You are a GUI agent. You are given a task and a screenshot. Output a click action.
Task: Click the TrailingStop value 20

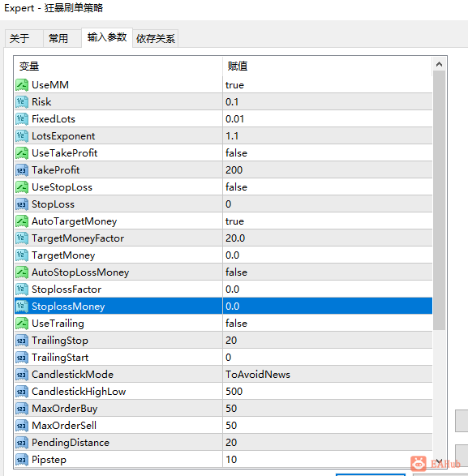click(231, 341)
